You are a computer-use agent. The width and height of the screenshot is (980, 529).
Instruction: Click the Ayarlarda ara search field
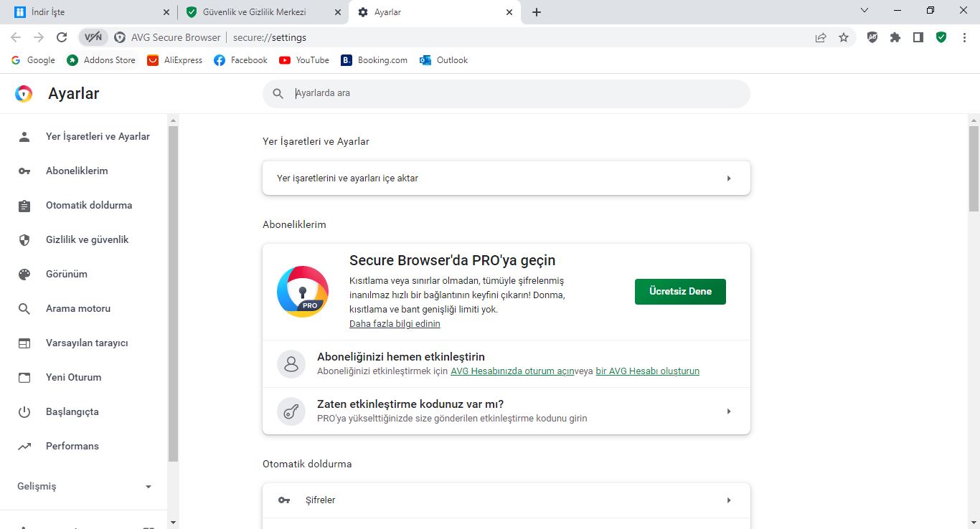point(507,93)
